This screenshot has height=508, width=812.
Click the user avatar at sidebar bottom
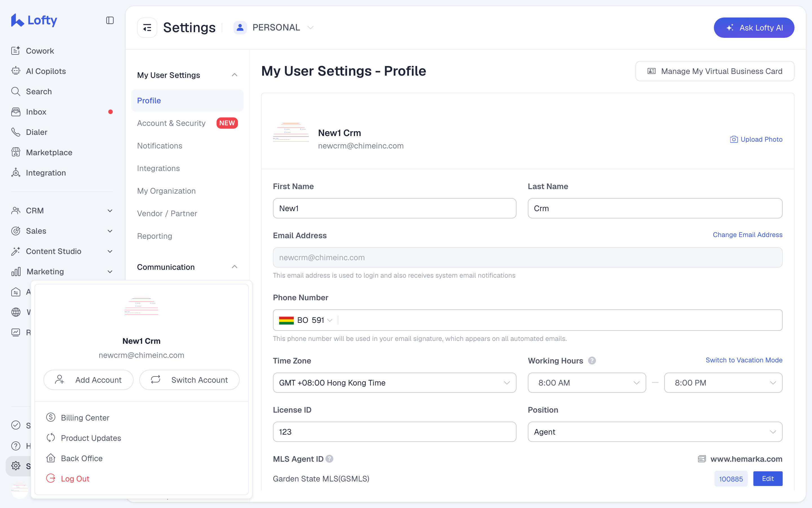tap(19, 490)
